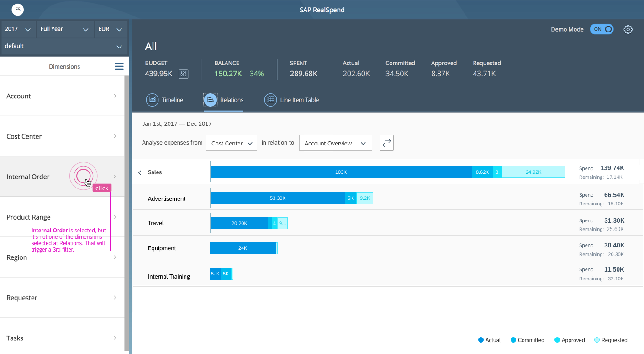The width and height of the screenshot is (644, 354).
Task: Click the 8.87K Approved value
Action: point(440,74)
